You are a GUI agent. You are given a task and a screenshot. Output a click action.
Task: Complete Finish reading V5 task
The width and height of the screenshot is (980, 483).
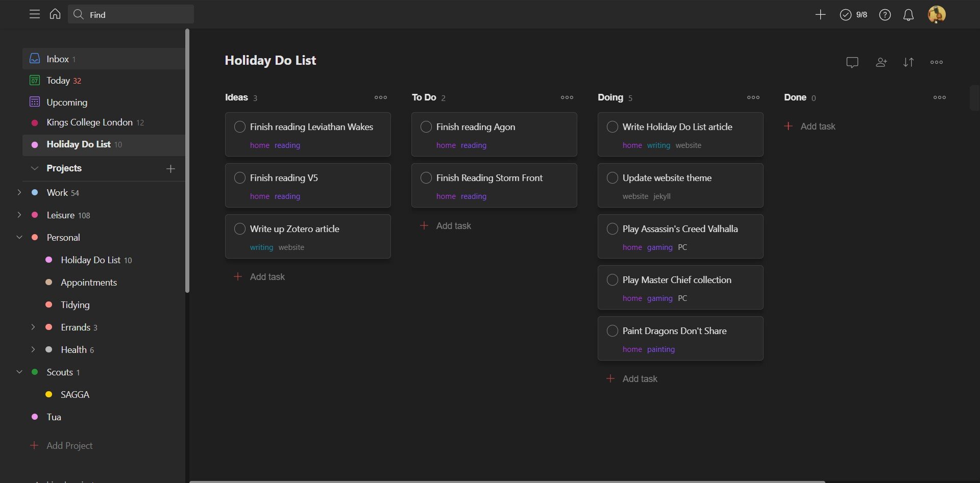tap(240, 178)
